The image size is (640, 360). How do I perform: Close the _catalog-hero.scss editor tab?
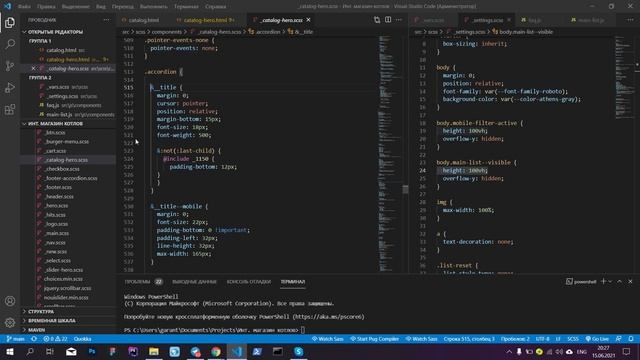click(x=309, y=20)
